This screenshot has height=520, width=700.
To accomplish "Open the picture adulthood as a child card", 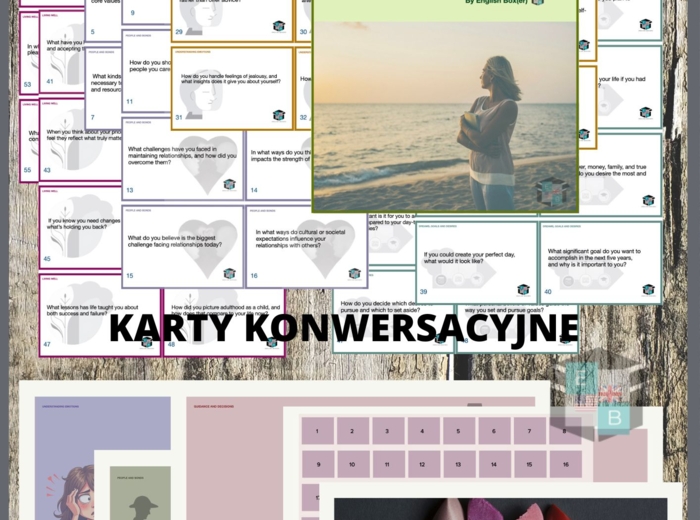I will click(225, 322).
